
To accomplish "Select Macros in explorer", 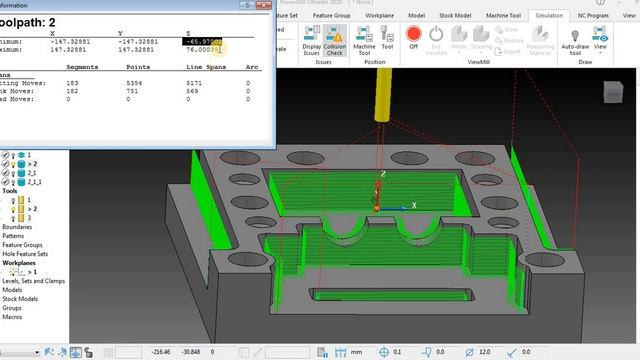I will tap(12, 317).
